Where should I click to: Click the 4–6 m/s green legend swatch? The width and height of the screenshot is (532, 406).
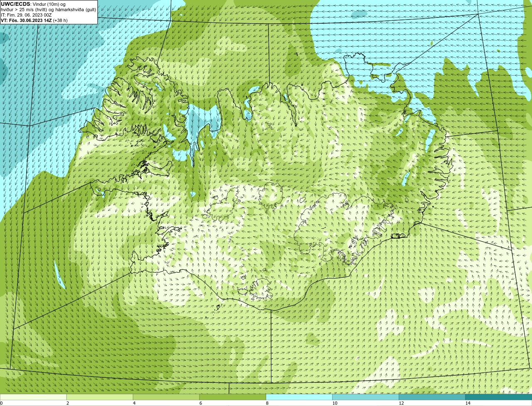tap(166, 397)
